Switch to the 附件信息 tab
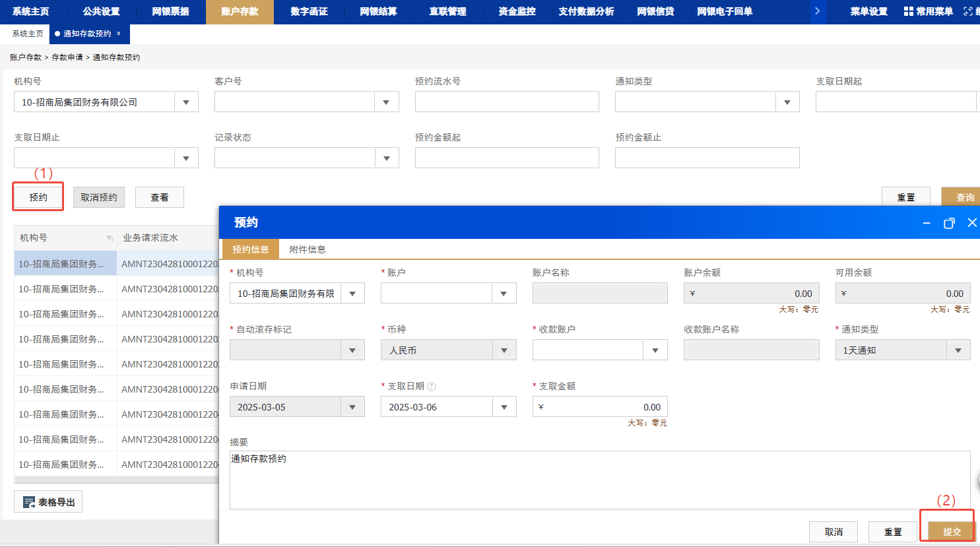This screenshot has height=547, width=980. [x=308, y=249]
